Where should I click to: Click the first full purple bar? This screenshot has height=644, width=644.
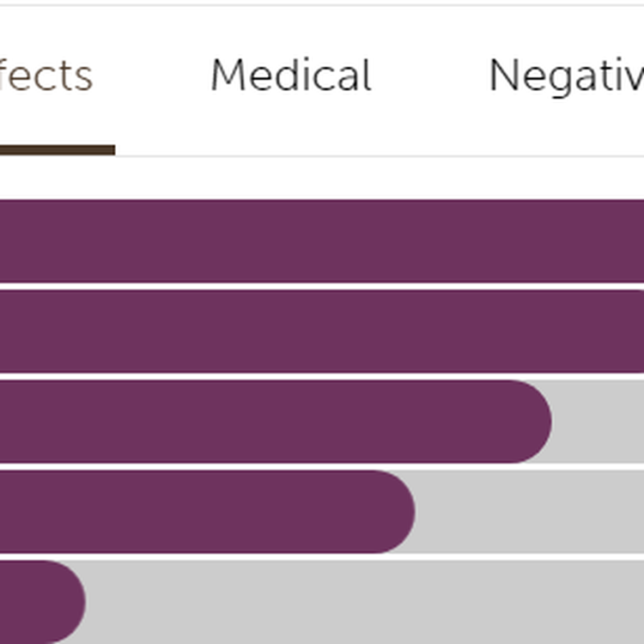[322, 241]
